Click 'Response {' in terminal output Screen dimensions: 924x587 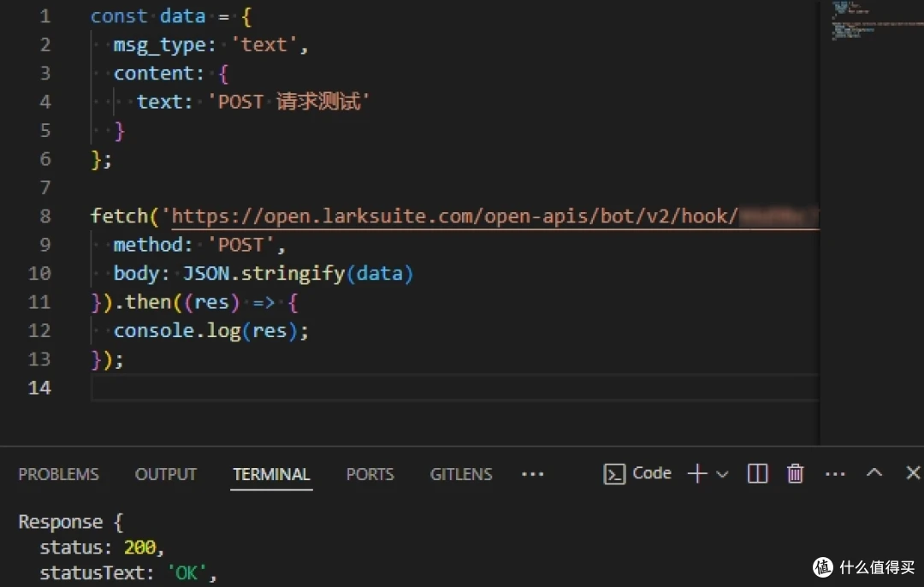[71, 522]
